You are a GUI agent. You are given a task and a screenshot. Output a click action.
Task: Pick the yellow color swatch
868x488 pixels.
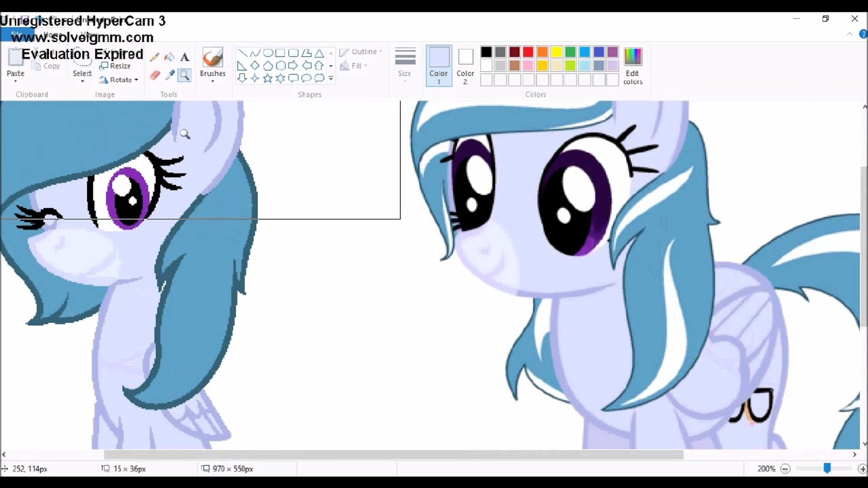[x=556, y=52]
